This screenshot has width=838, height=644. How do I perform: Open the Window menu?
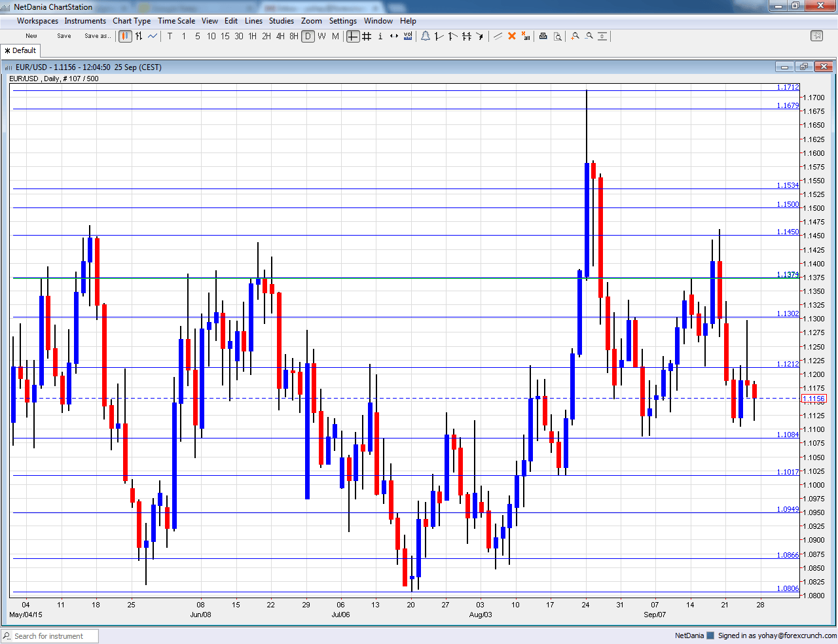(x=378, y=21)
